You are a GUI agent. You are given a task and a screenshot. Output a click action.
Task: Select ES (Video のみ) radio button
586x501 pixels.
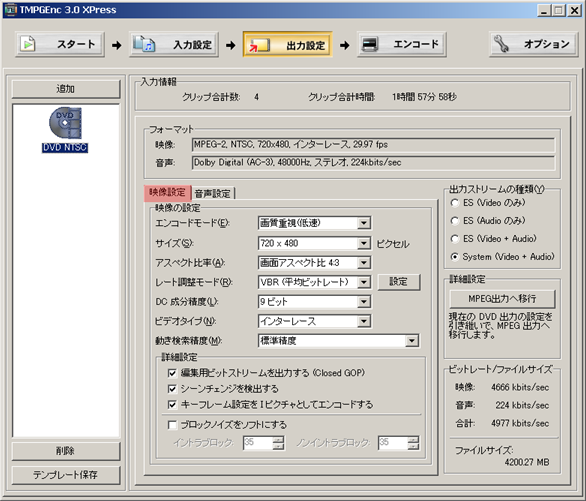[x=454, y=203]
